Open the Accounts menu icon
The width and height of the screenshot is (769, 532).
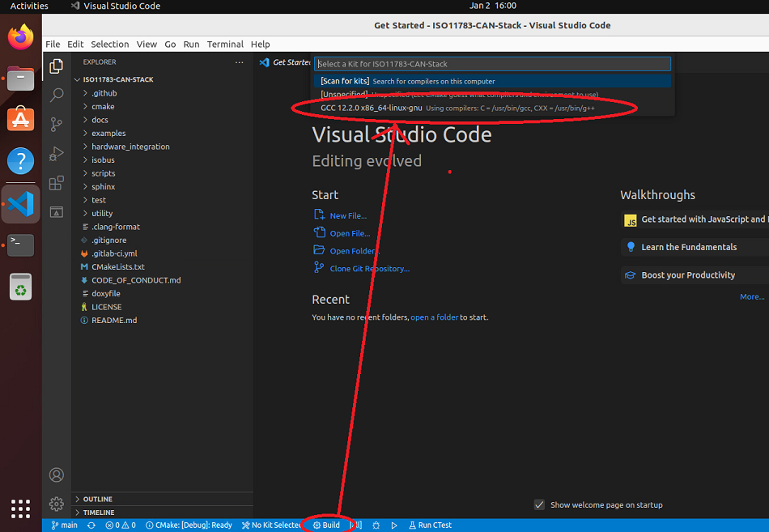(x=57, y=475)
